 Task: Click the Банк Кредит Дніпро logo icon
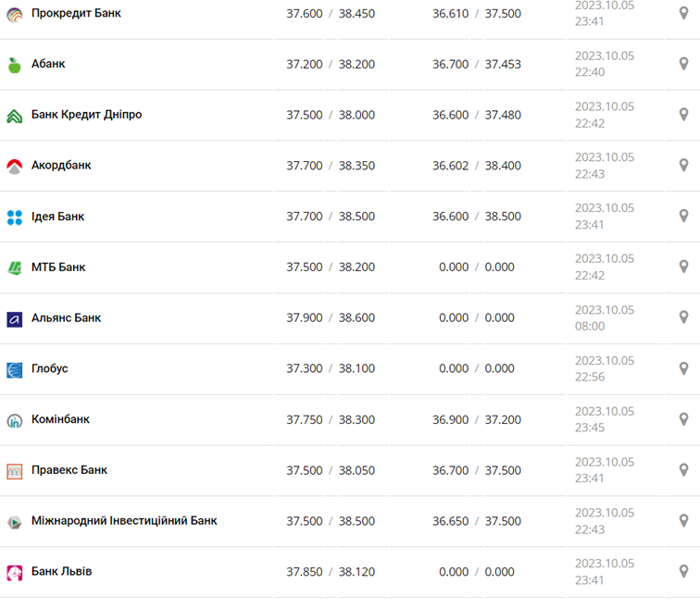tap(14, 116)
